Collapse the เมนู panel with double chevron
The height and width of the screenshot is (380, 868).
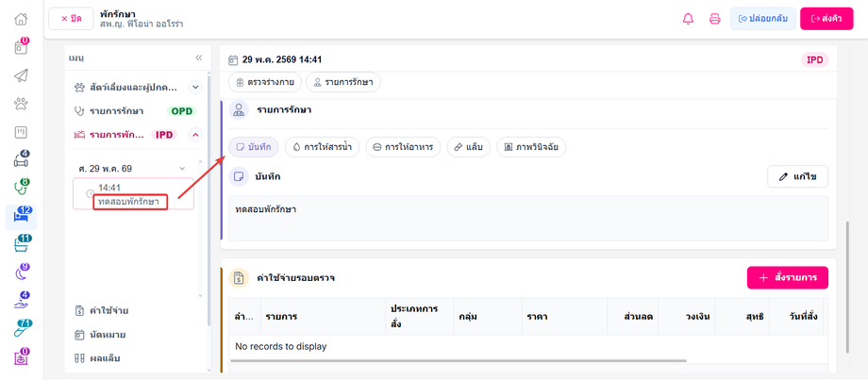tap(199, 58)
